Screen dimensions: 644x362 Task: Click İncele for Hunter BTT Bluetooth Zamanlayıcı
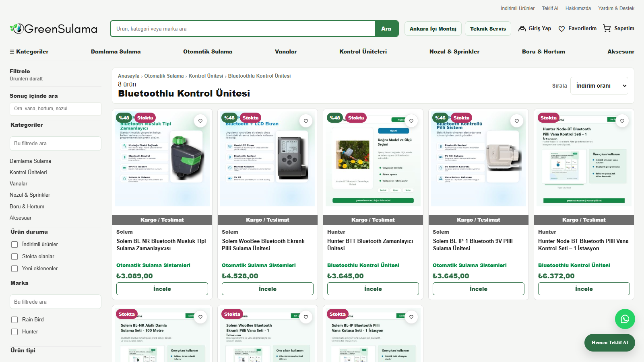[x=373, y=289]
